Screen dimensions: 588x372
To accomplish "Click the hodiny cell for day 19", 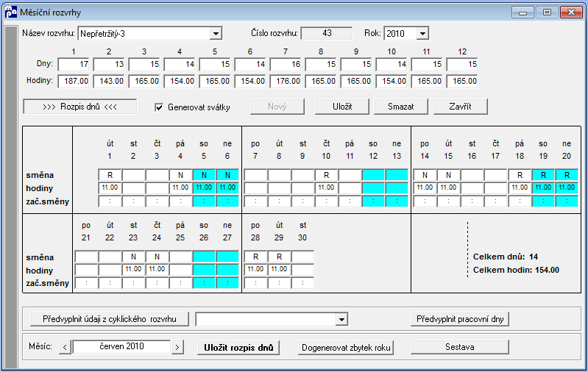I will coord(543,187).
